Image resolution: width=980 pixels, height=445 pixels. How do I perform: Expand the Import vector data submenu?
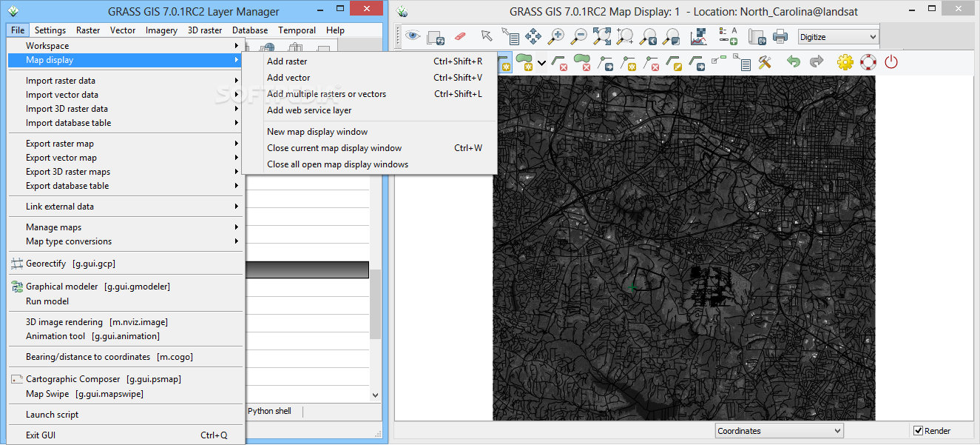point(125,95)
